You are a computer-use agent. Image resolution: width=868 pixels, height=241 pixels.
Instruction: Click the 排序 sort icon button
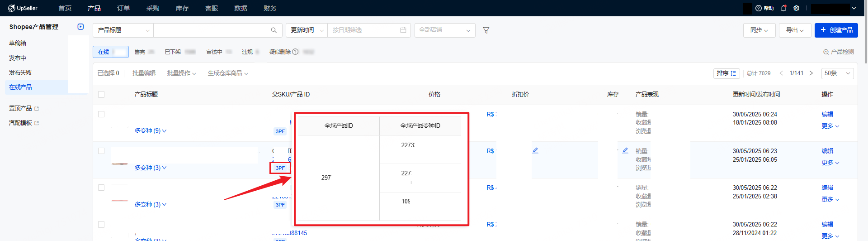(x=726, y=73)
